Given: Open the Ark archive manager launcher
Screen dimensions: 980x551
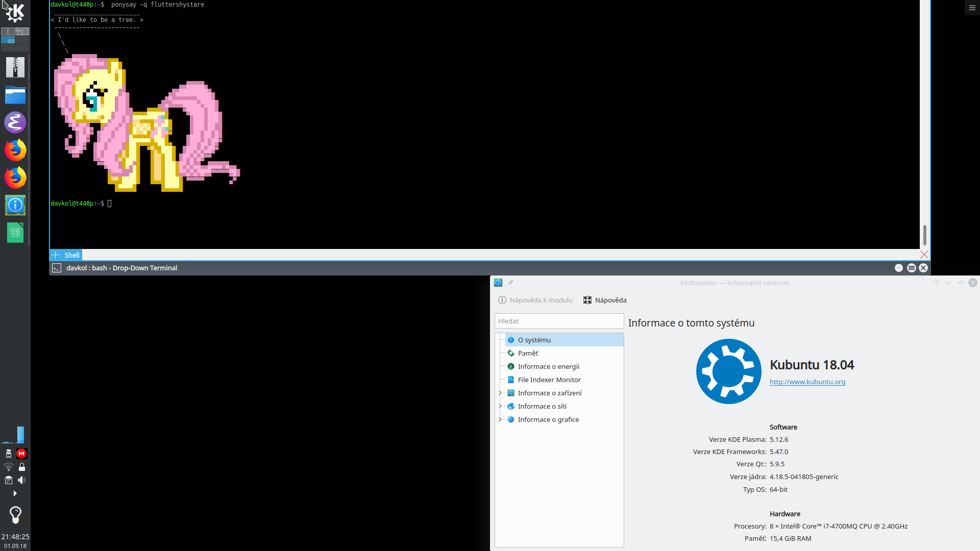Looking at the screenshot, I should (x=15, y=67).
